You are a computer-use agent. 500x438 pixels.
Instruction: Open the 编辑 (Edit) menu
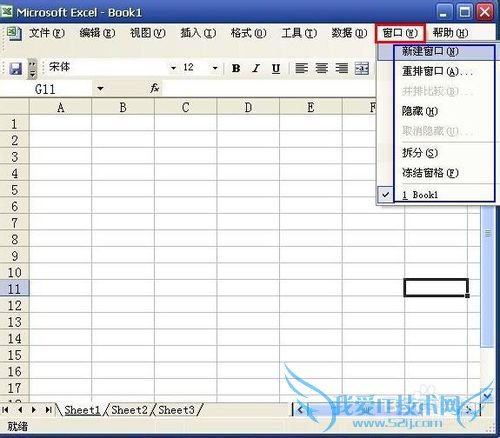(x=97, y=33)
